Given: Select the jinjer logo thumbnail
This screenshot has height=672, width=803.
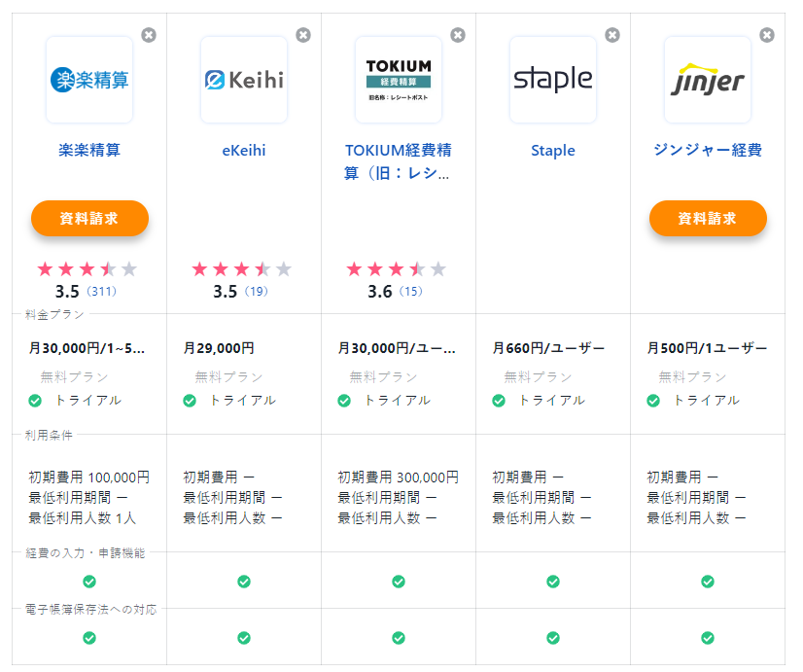Looking at the screenshot, I should [x=708, y=80].
